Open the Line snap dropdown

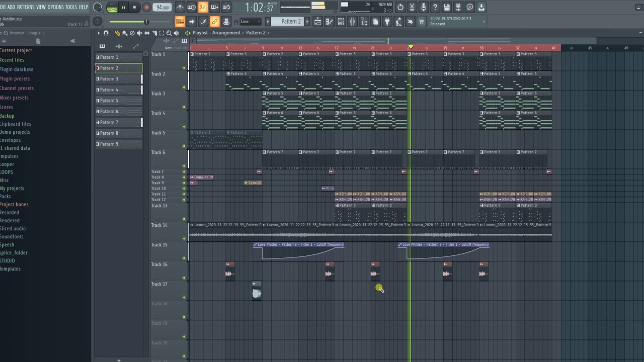250,22
